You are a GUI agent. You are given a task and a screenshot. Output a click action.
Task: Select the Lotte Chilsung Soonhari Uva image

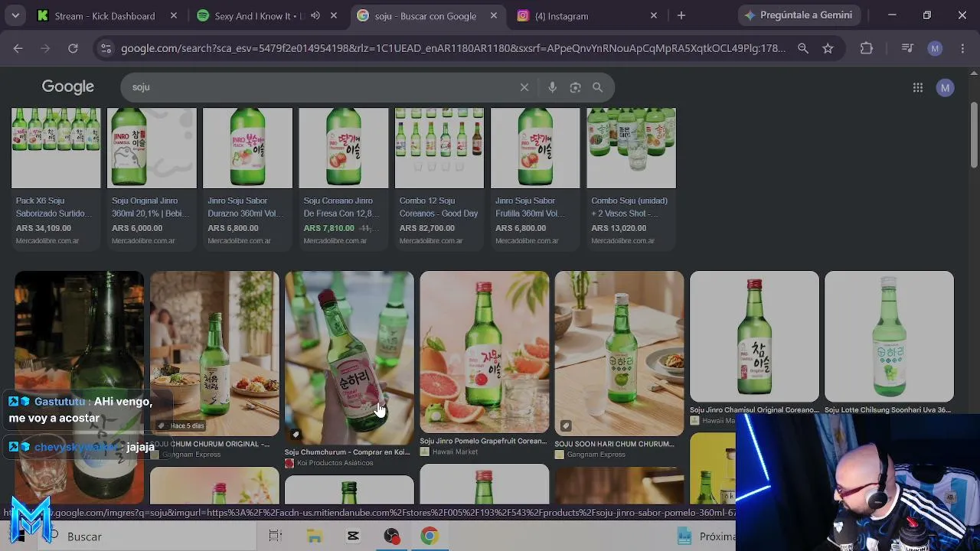point(889,336)
